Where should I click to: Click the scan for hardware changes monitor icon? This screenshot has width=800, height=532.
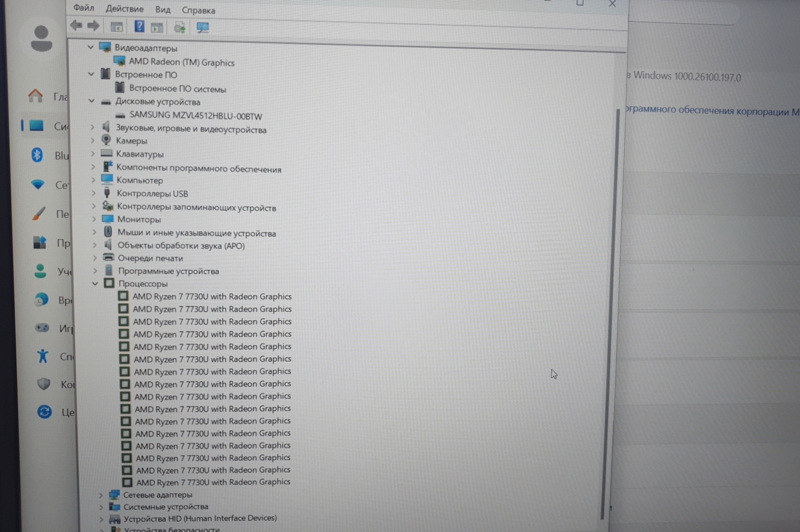[203, 28]
